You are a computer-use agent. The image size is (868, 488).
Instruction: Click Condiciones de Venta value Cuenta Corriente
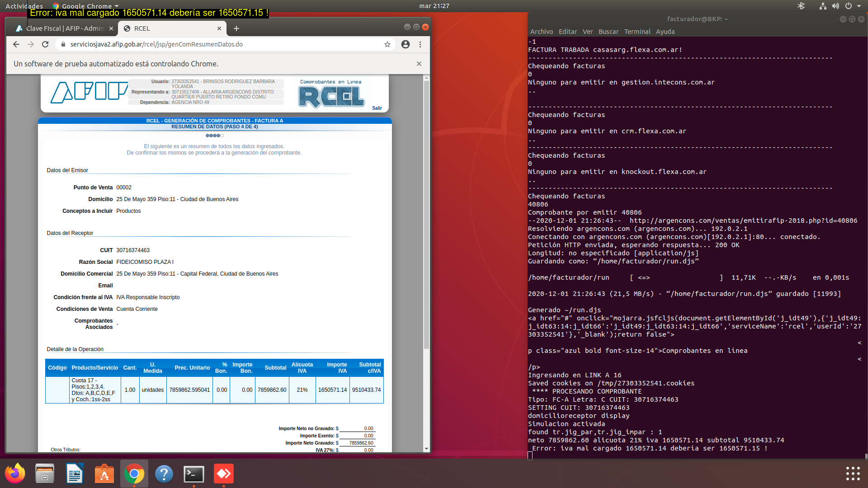coord(137,309)
